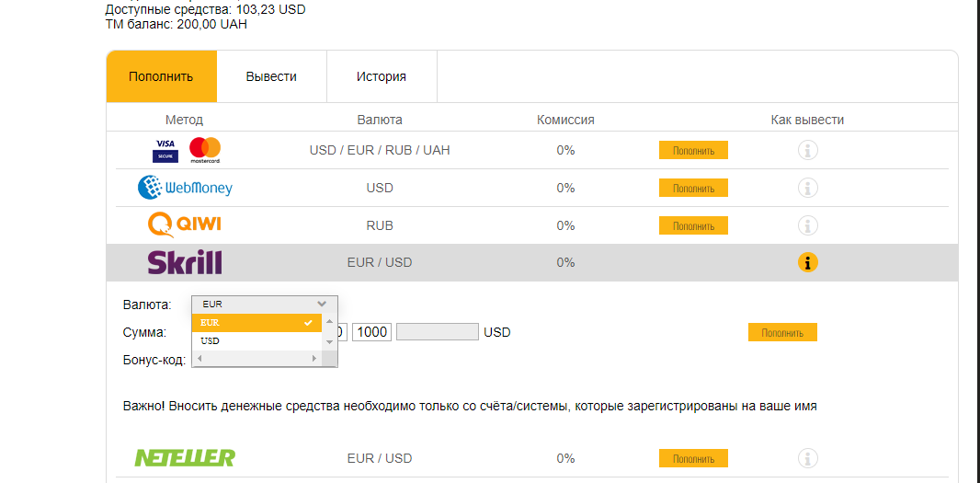Switch to the Пополнить tab
Viewport: 980px width, 483px height.
point(161,76)
